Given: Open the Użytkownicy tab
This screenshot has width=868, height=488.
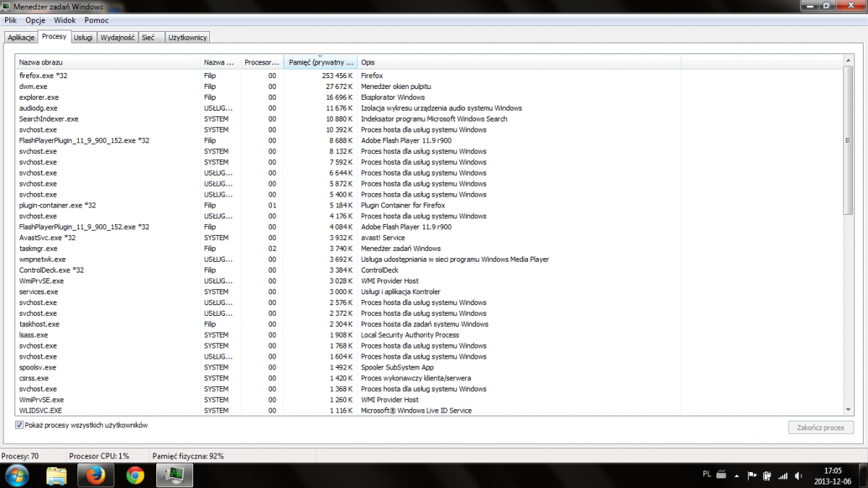Looking at the screenshot, I should pos(187,38).
